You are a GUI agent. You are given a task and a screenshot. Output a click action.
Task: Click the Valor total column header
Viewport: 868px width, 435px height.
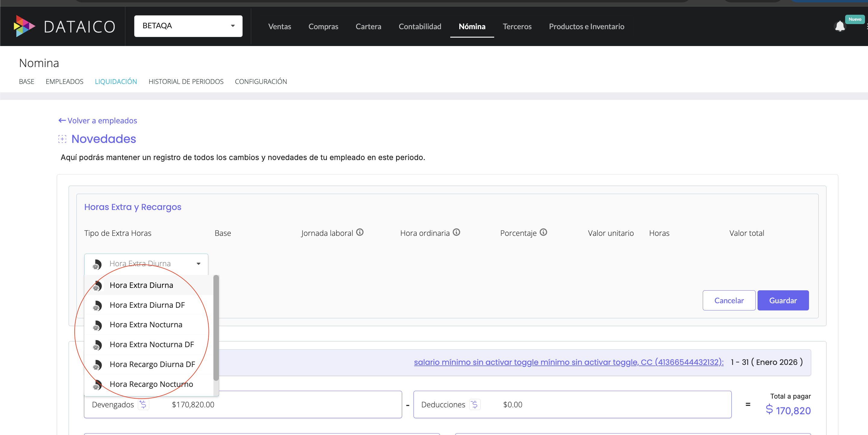(747, 233)
